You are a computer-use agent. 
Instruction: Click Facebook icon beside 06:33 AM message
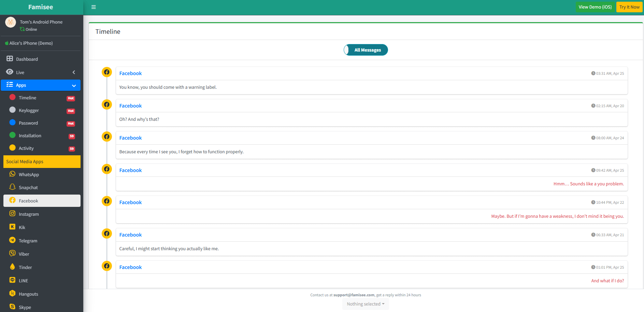107,233
